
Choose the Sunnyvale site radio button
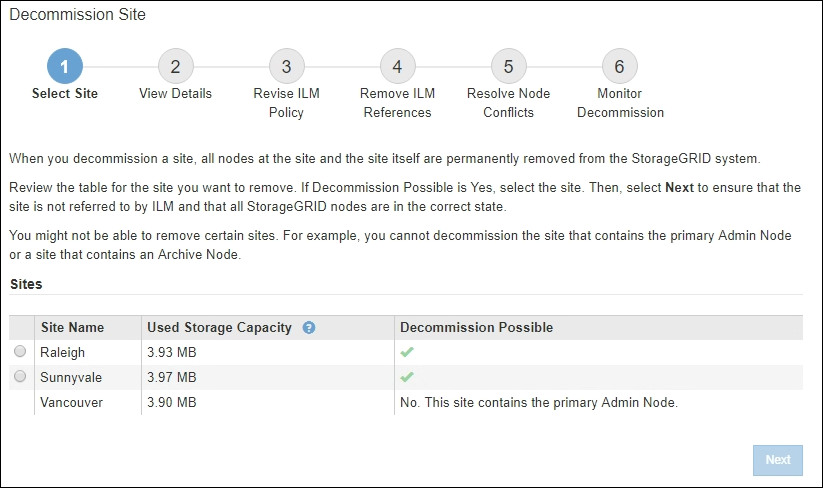coord(20,376)
